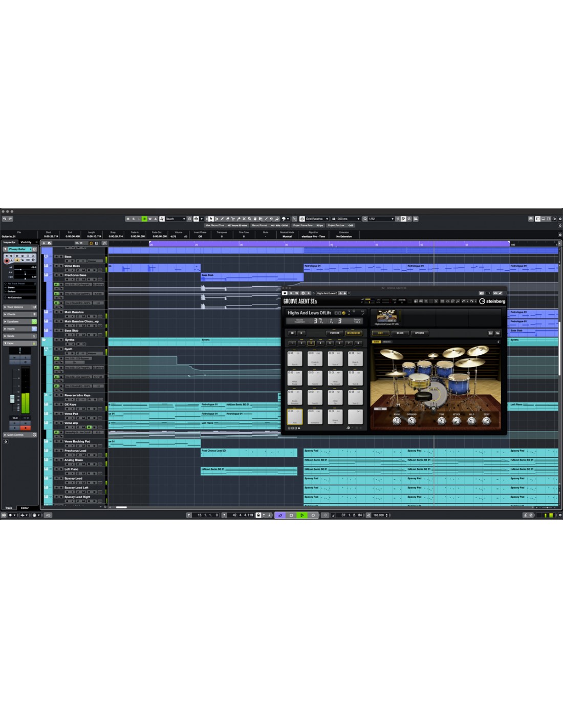Screen dimensions: 563x728
Task: Select the Object Selection arrow tool
Action: coord(211,219)
